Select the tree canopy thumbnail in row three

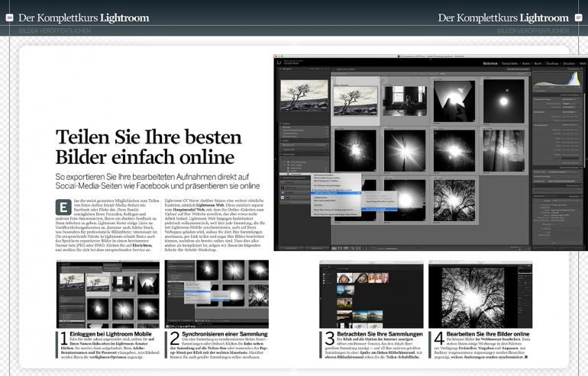pyautogui.click(x=454, y=201)
